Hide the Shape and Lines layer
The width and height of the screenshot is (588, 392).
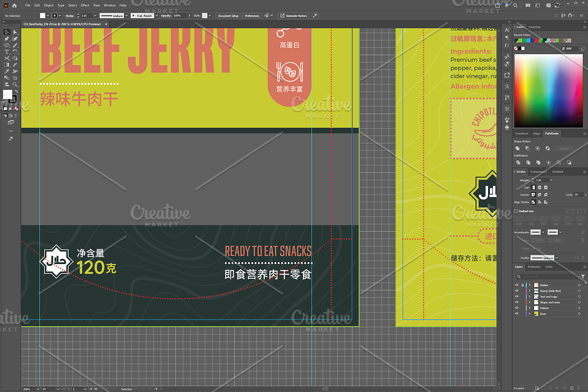(x=516, y=302)
